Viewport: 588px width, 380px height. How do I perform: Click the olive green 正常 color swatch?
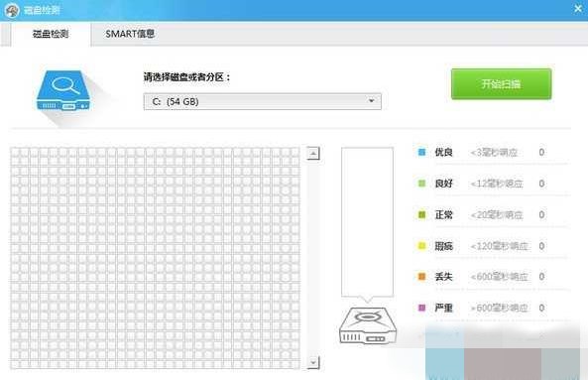coord(421,214)
